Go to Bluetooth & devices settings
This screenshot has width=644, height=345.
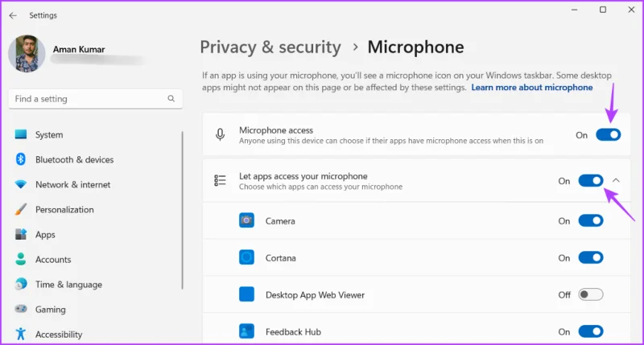(74, 160)
